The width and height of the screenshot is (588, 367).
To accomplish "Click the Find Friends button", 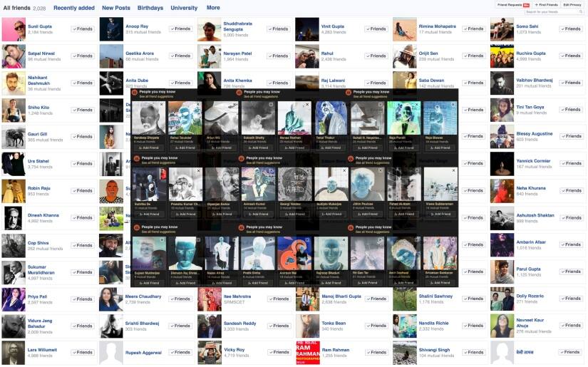I will point(546,4).
